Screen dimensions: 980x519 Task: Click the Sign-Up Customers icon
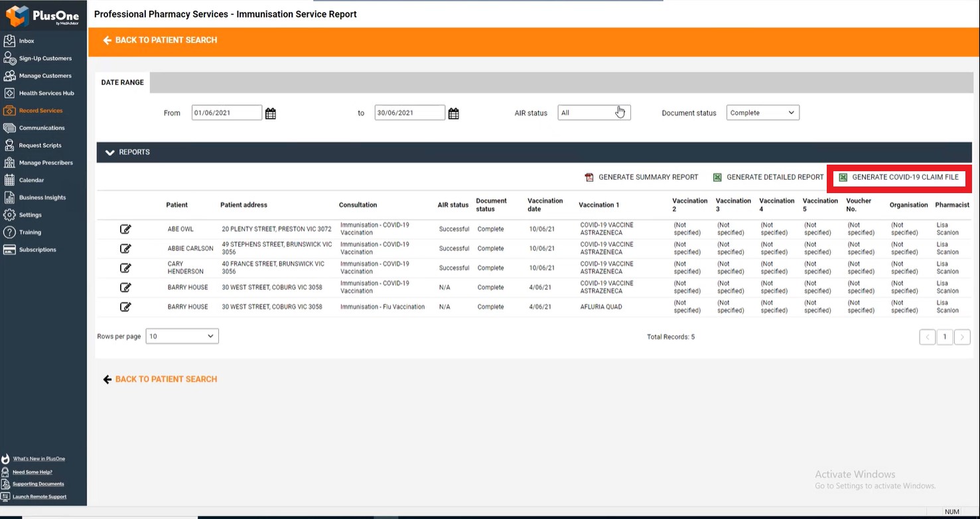coord(9,58)
